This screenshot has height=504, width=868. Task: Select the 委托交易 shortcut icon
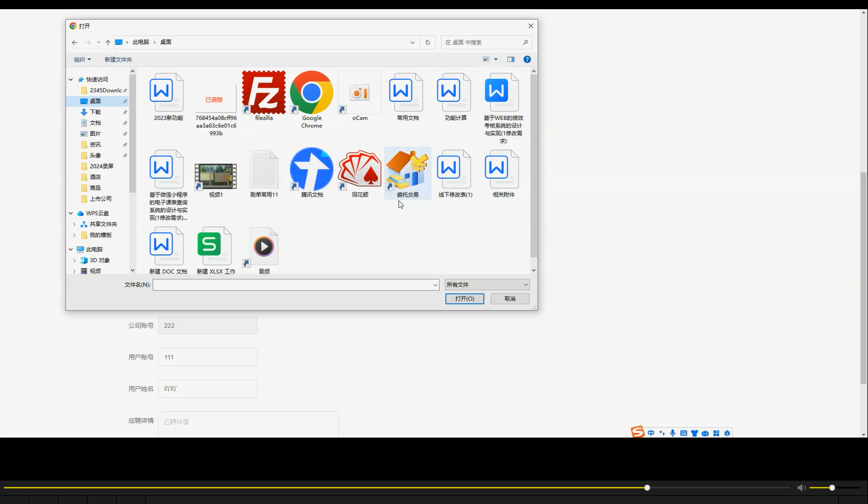coord(408,169)
